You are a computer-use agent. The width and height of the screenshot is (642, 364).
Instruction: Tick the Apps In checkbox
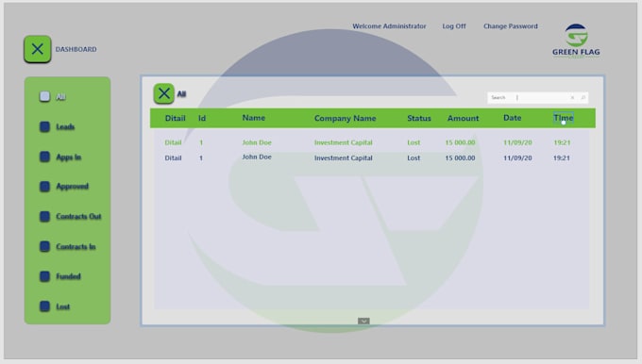[x=44, y=157]
